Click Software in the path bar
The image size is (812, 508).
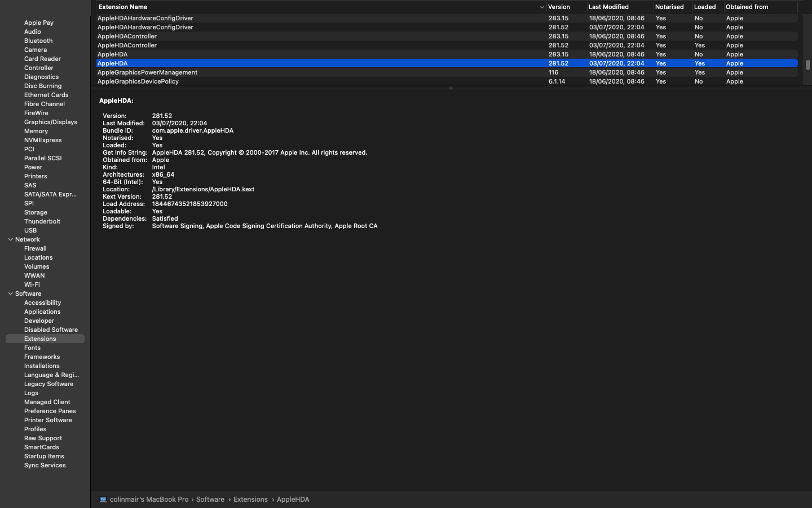pos(210,500)
